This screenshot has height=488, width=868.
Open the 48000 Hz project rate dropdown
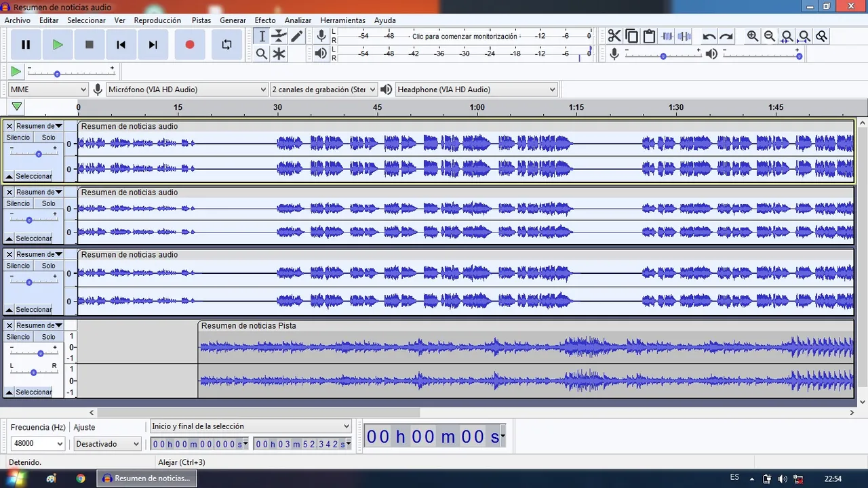click(x=38, y=444)
